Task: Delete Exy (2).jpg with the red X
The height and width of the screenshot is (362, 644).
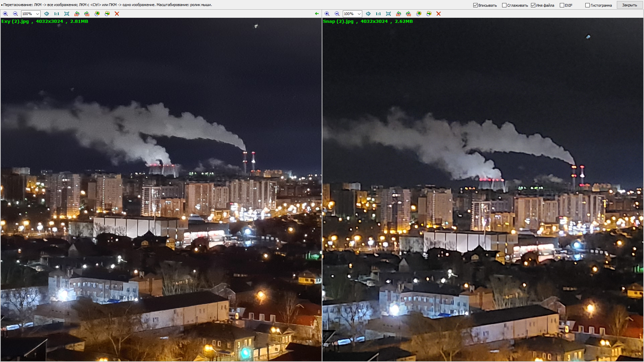Action: 117,14
